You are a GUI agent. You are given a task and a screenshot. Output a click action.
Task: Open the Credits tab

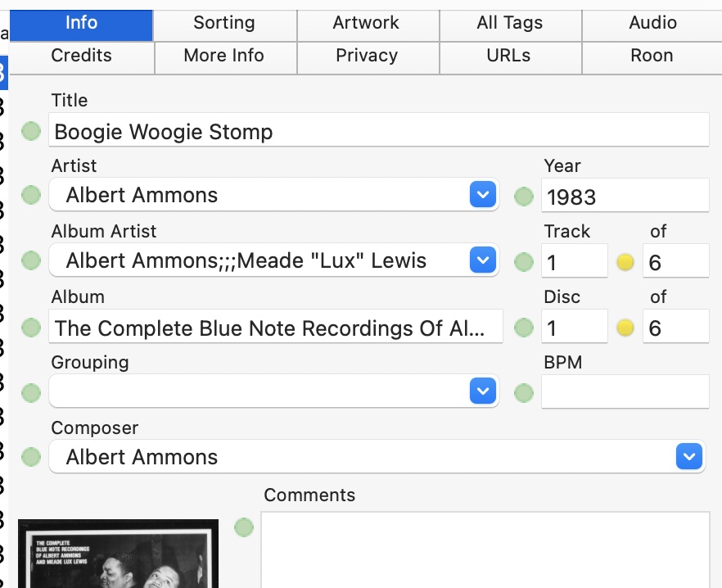tap(81, 57)
